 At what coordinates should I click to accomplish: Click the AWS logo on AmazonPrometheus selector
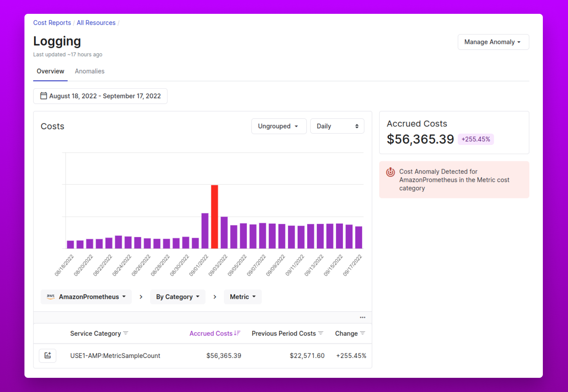[x=51, y=297]
